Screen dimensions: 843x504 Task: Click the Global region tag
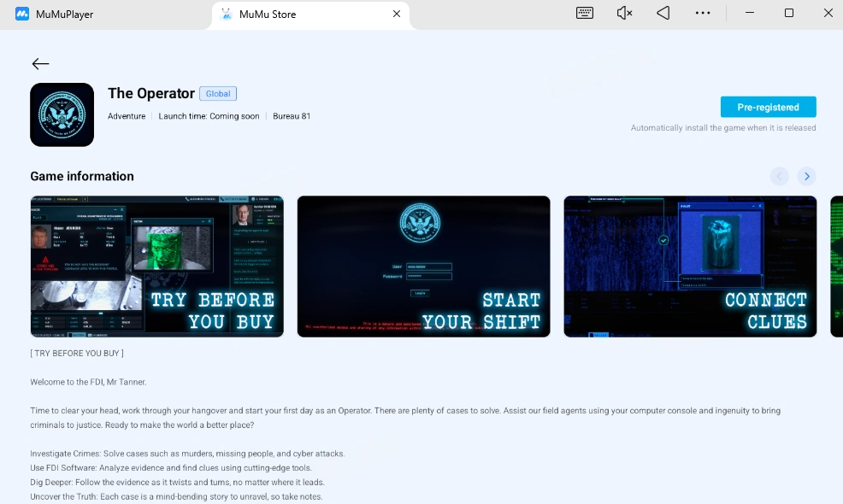[218, 93]
